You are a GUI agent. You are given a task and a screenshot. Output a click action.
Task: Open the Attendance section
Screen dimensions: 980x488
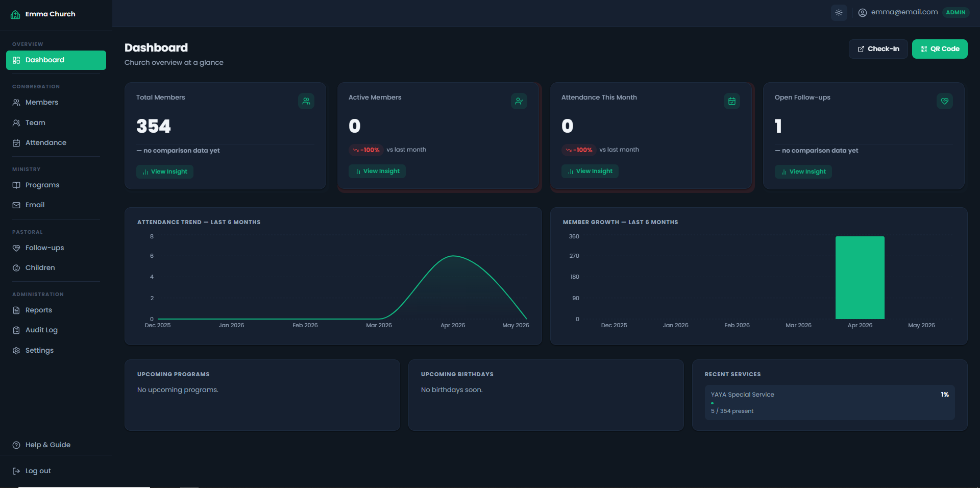pos(56,143)
